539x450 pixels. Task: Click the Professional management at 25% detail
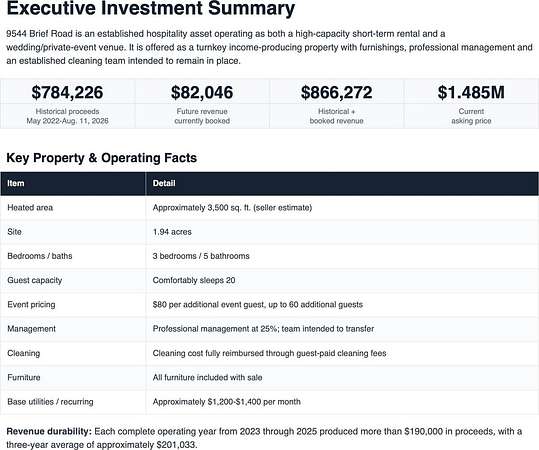[263, 329]
